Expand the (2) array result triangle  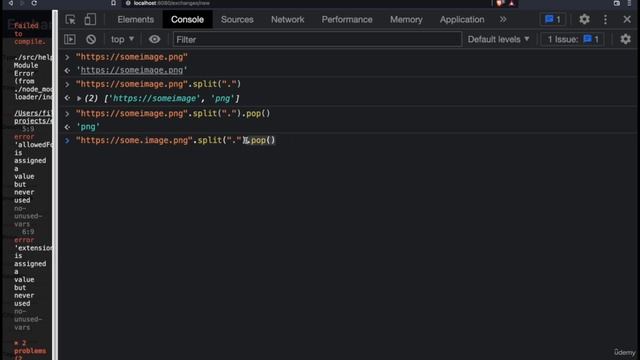point(79,98)
